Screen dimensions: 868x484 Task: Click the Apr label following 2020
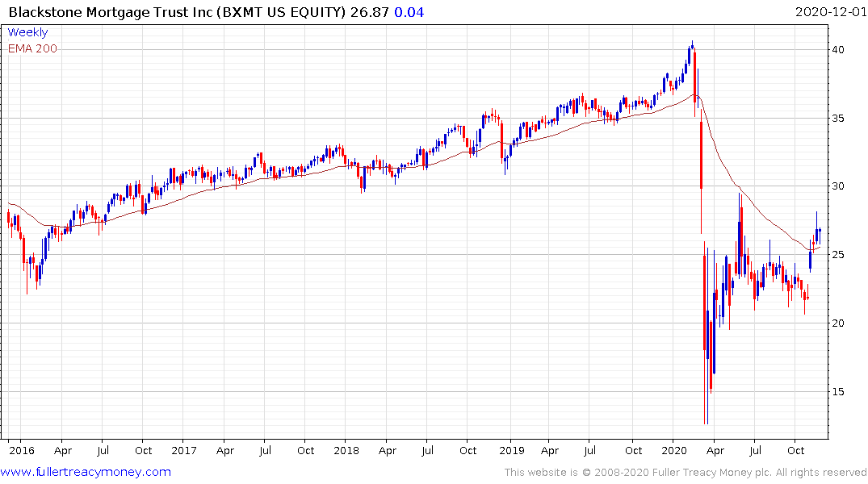coord(715,451)
